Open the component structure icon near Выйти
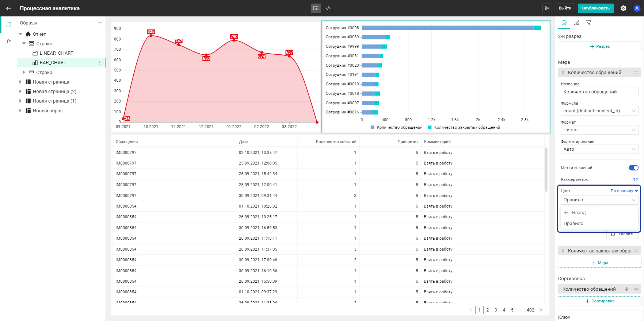The width and height of the screenshot is (644, 321). (x=547, y=8)
